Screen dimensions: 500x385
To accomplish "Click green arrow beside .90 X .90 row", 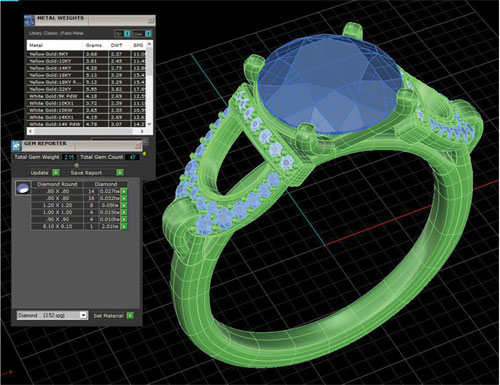I will point(124,219).
